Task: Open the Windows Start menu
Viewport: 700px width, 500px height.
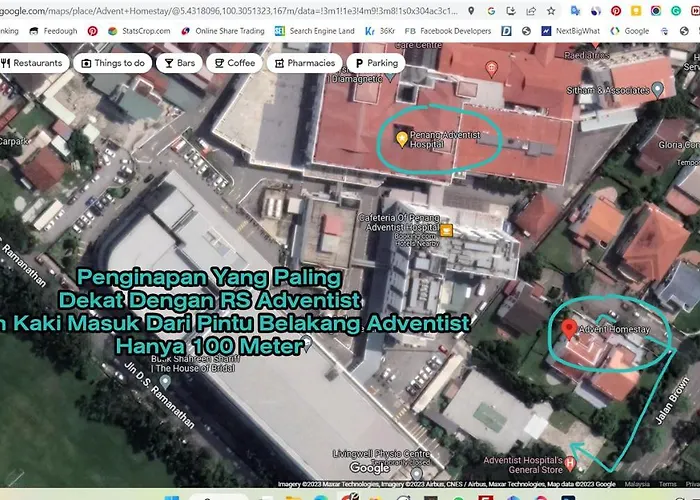Action: pyautogui.click(x=171, y=496)
